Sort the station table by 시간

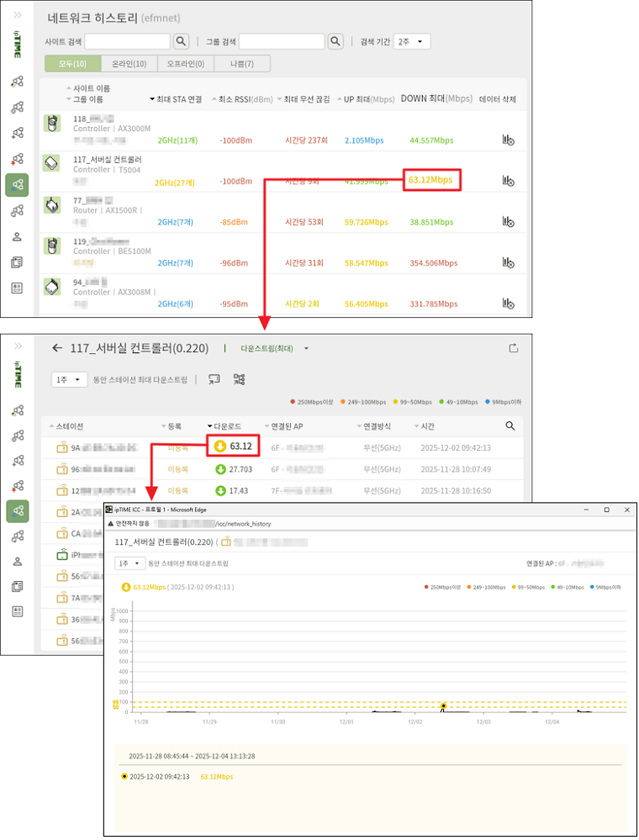[425, 426]
